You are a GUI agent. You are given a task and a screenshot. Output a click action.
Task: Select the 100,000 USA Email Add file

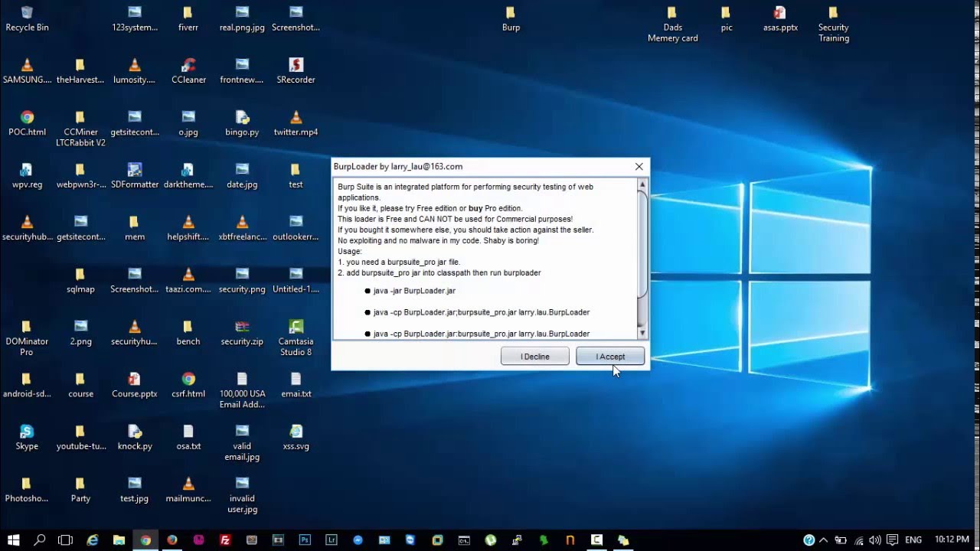point(242,390)
